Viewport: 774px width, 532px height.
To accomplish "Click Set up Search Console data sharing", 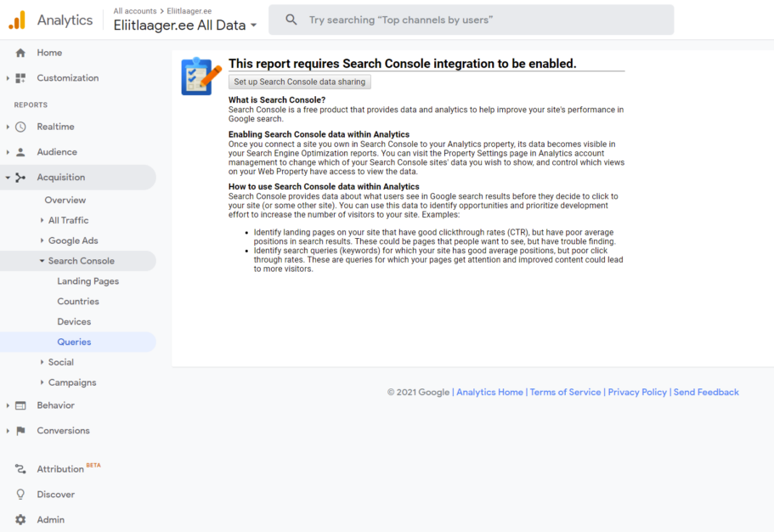I will coord(299,82).
